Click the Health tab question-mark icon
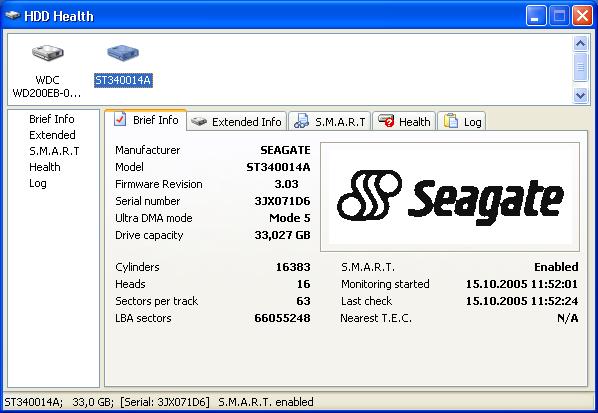Image resolution: width=598 pixels, height=413 pixels. [386, 121]
